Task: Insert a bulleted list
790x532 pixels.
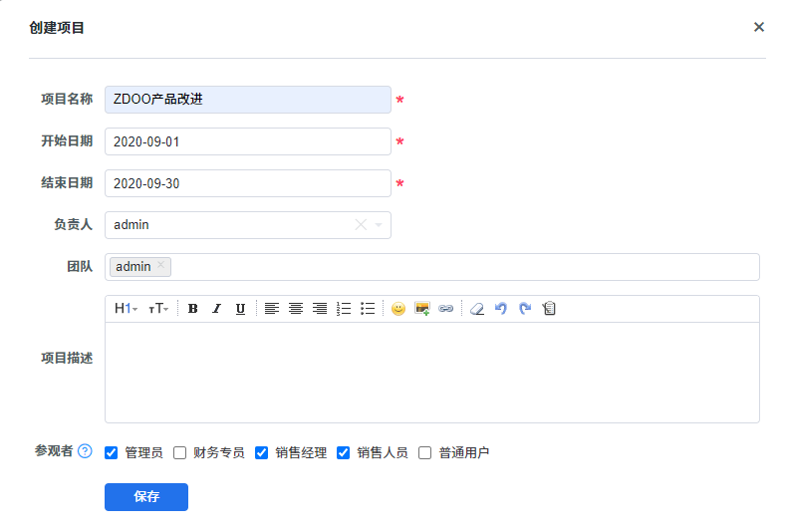Action: [x=368, y=308]
